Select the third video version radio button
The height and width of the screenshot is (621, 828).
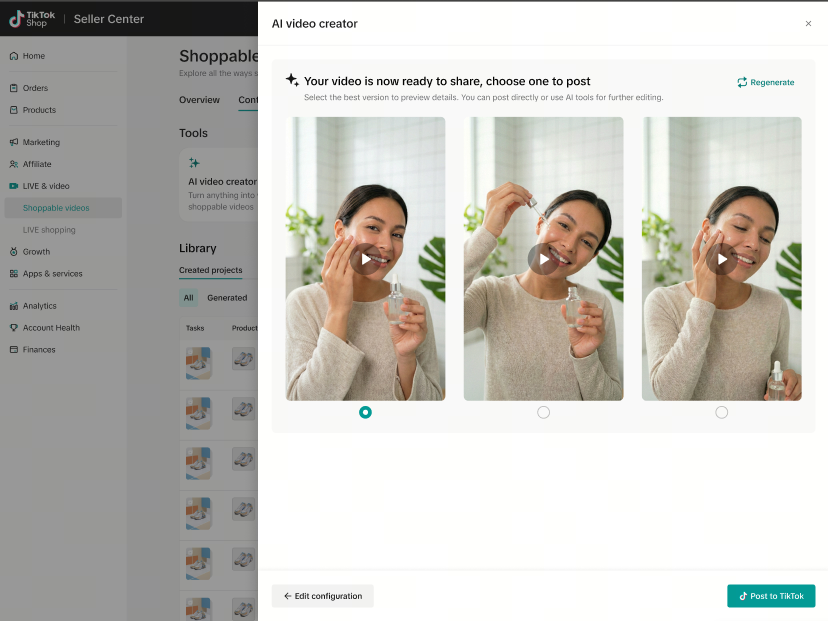(x=721, y=412)
